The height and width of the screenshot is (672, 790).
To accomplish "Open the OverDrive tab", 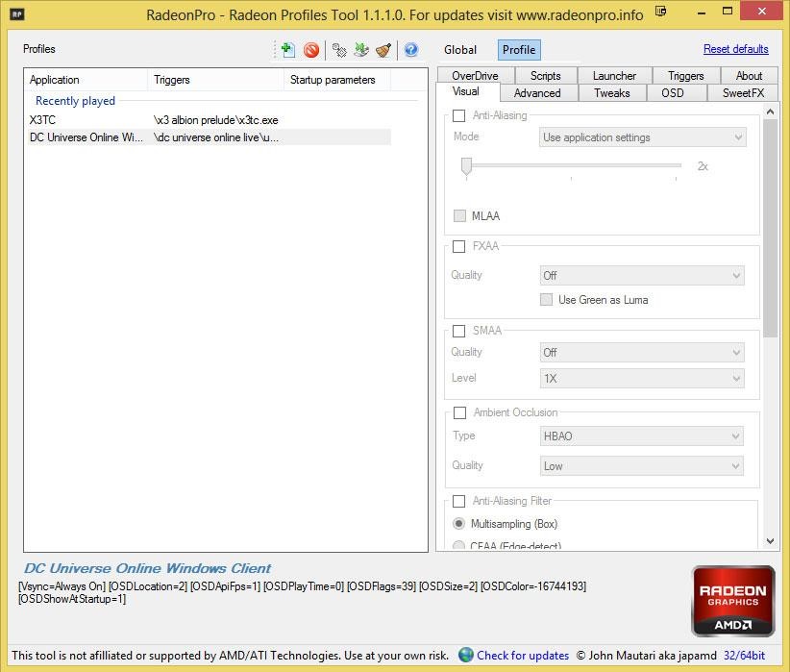I will coord(475,76).
